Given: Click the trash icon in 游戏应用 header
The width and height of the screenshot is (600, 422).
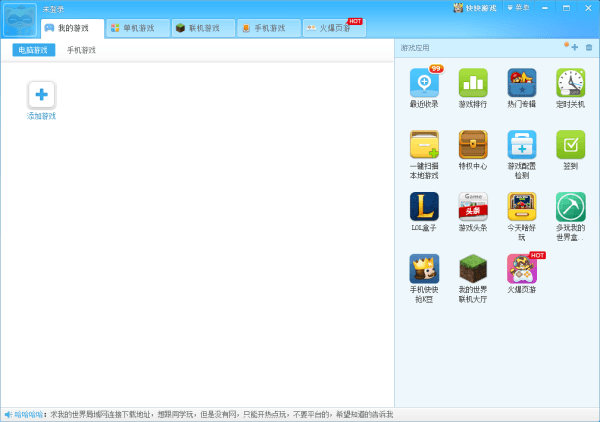Looking at the screenshot, I should [x=589, y=47].
